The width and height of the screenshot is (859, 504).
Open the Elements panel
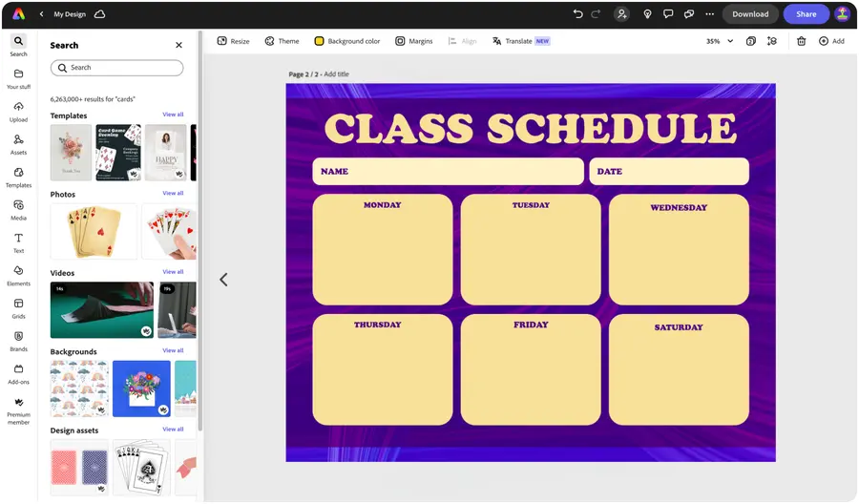(x=19, y=276)
